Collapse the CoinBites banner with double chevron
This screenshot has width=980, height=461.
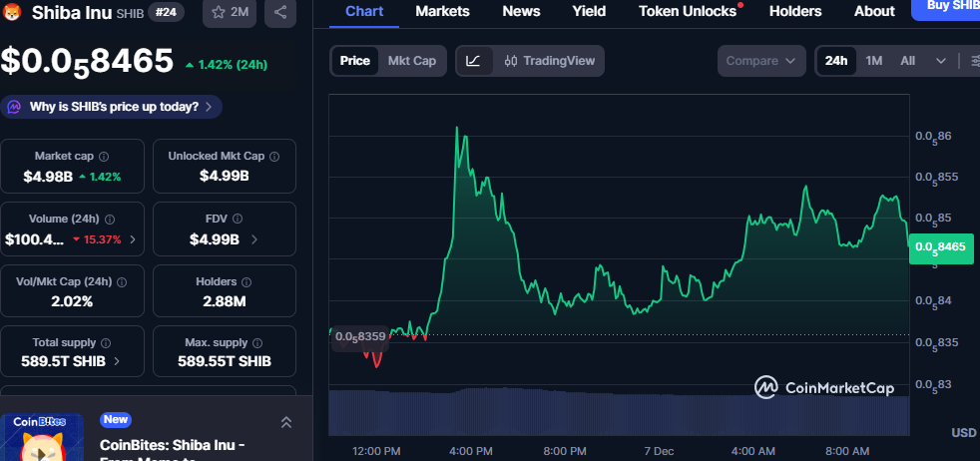tap(285, 423)
